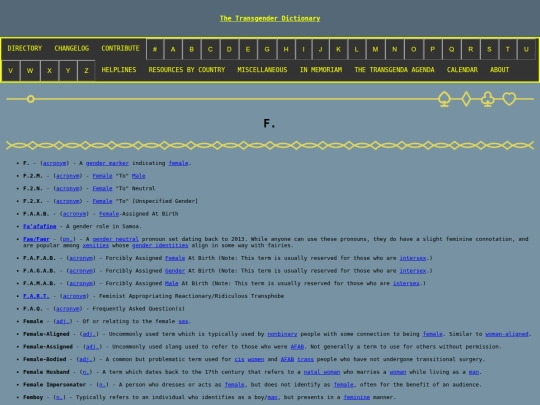Choose letter M in navigation
The height and width of the screenshot is (405, 540).
click(x=375, y=49)
